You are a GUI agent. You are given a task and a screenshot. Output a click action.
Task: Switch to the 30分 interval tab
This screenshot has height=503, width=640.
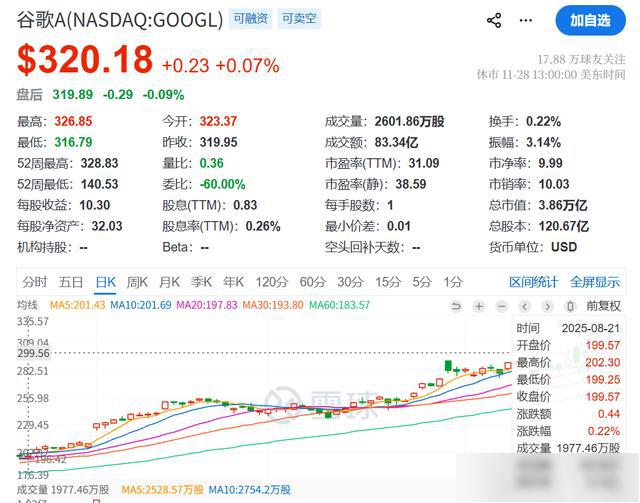(350, 282)
